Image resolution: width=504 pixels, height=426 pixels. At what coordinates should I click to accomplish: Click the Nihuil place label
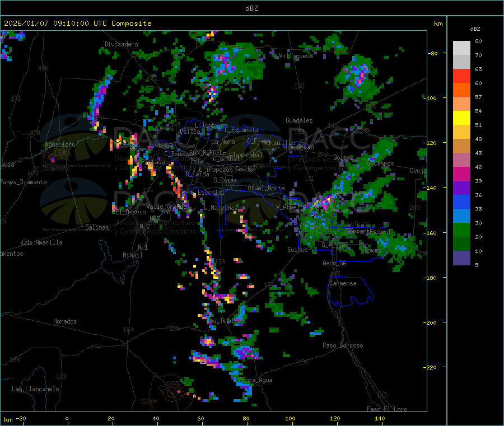[133, 255]
